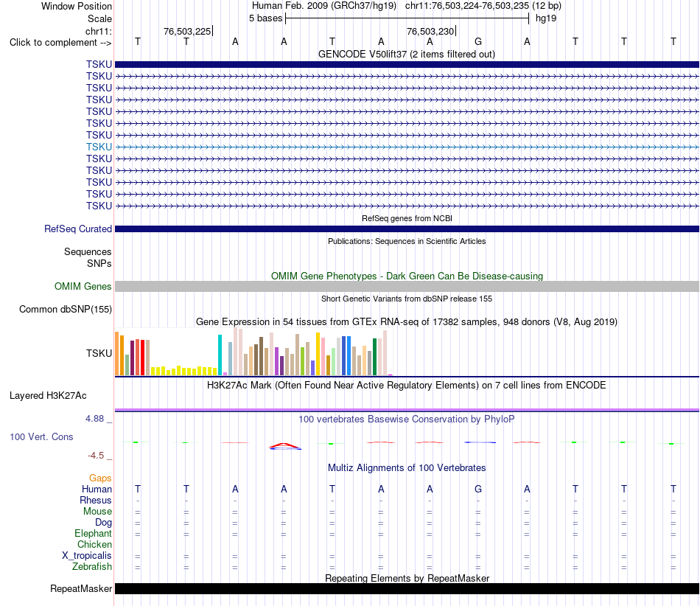Click the Human Feb. 2009 (GRCh37/hg19) assembly text
700x606 pixels.
click(325, 6)
